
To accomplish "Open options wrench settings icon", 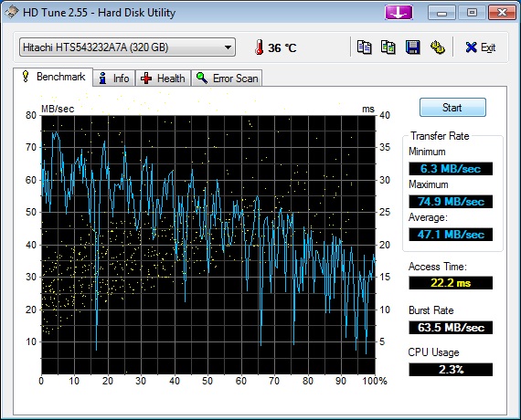I will click(x=437, y=47).
